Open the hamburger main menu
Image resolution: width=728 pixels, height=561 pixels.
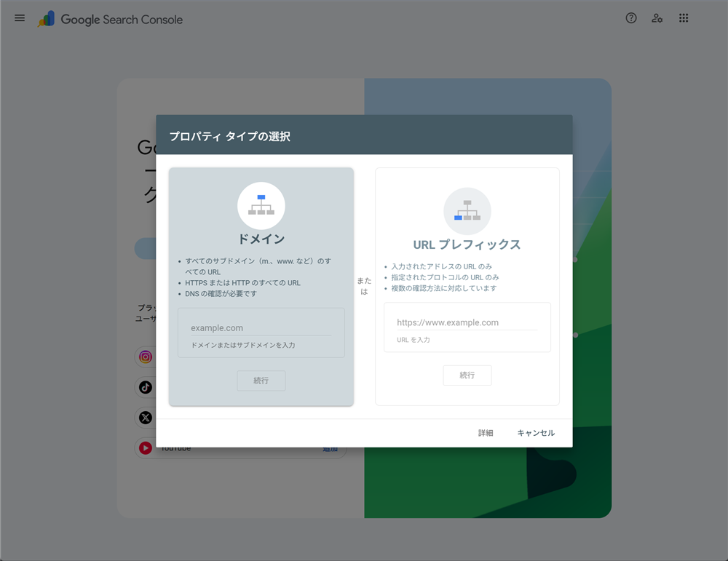pos(20,18)
